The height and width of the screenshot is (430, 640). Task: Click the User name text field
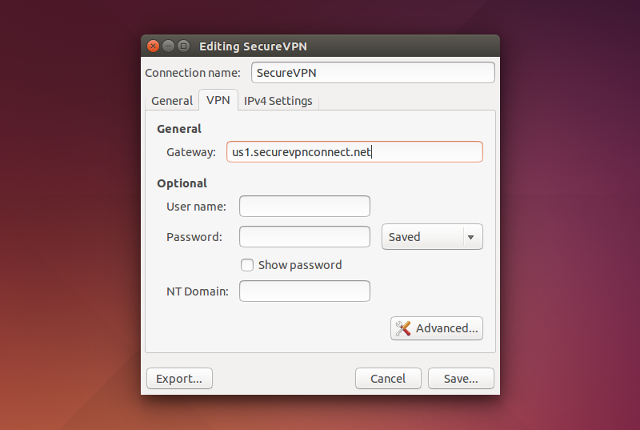click(x=304, y=206)
